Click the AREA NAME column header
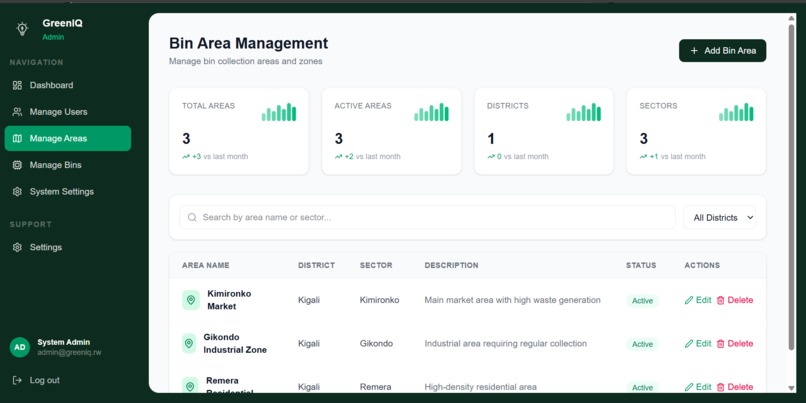Viewport: 806px width, 403px height. [206, 266]
